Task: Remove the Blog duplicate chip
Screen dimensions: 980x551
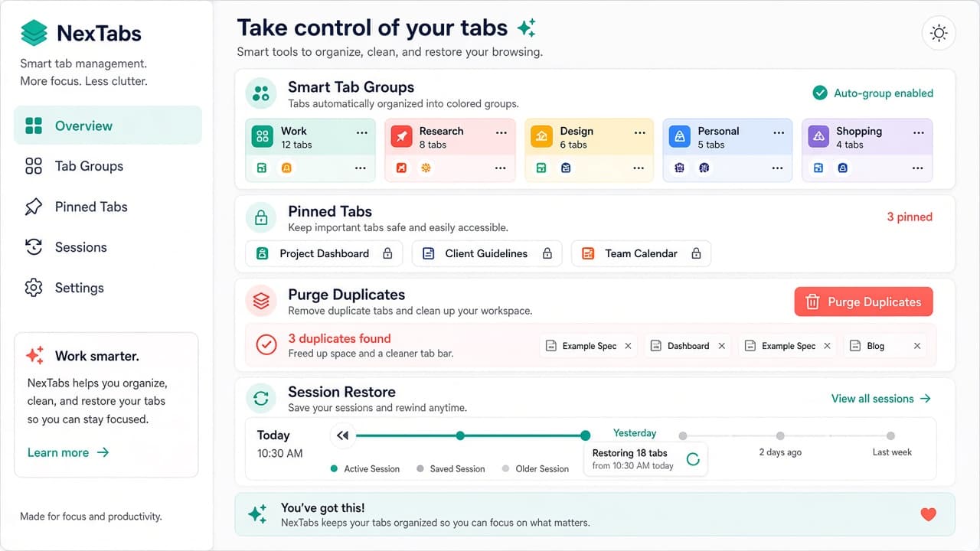Action: point(917,346)
